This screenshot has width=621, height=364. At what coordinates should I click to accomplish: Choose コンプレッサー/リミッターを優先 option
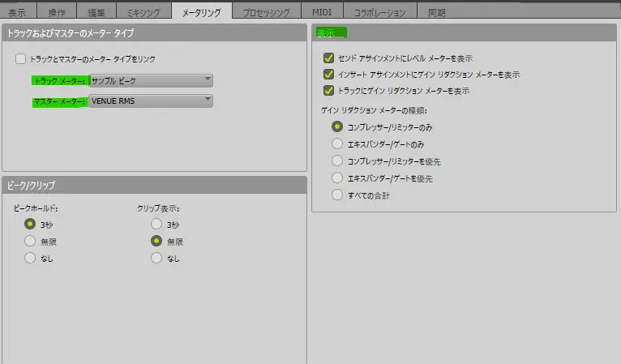tap(337, 161)
